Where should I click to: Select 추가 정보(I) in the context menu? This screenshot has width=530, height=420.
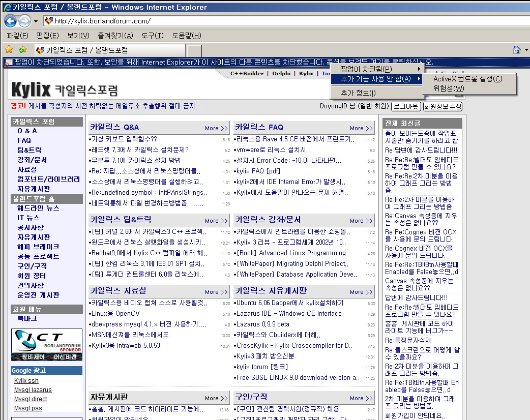[x=358, y=93]
